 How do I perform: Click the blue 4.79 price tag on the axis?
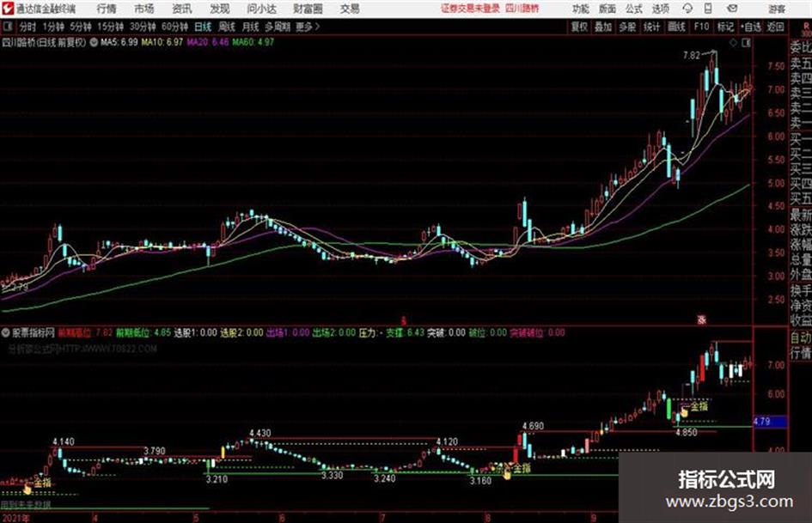tap(770, 422)
